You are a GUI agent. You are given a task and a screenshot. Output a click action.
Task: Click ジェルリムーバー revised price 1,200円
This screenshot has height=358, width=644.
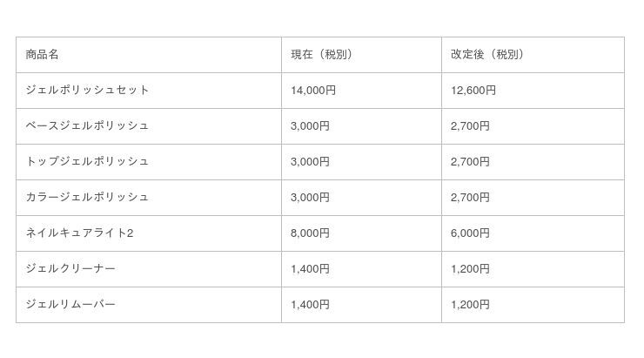point(470,305)
